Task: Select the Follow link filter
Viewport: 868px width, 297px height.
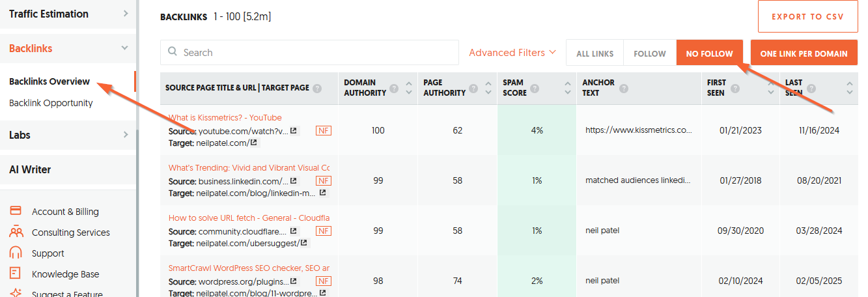Action: [649, 53]
